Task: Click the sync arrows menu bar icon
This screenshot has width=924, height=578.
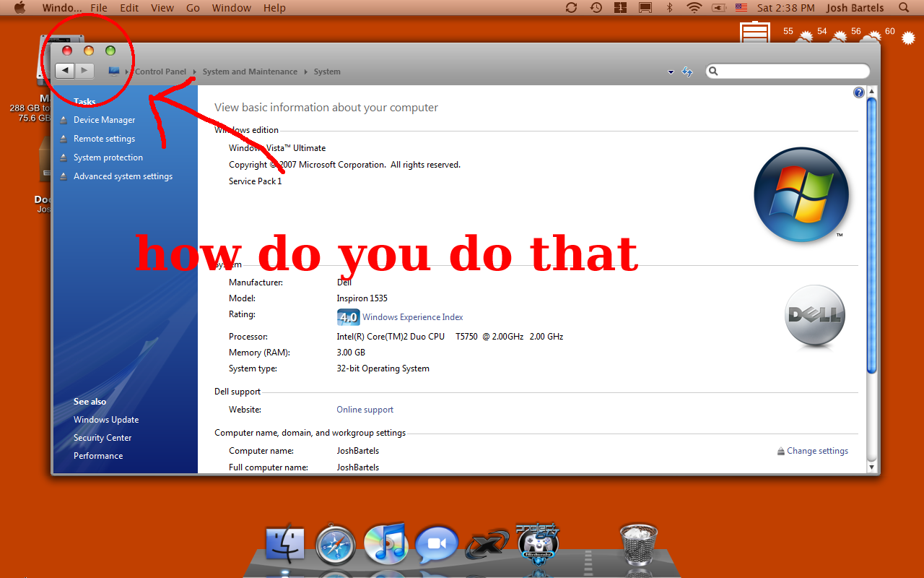Action: point(571,7)
